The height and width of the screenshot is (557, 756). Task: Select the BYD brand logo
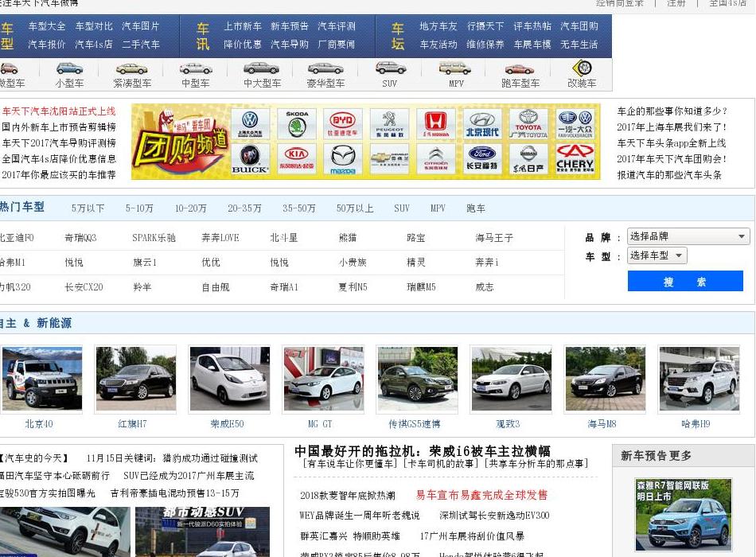(x=343, y=124)
